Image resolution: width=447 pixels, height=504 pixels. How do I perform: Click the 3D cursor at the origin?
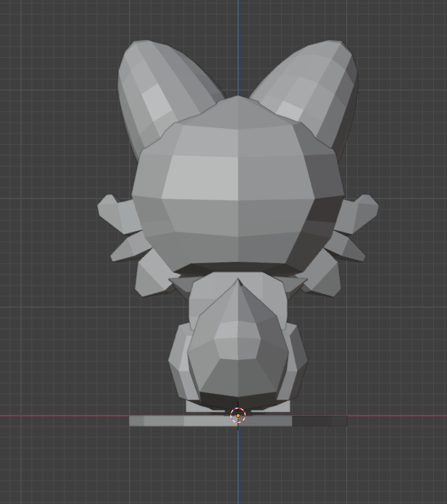[238, 416]
